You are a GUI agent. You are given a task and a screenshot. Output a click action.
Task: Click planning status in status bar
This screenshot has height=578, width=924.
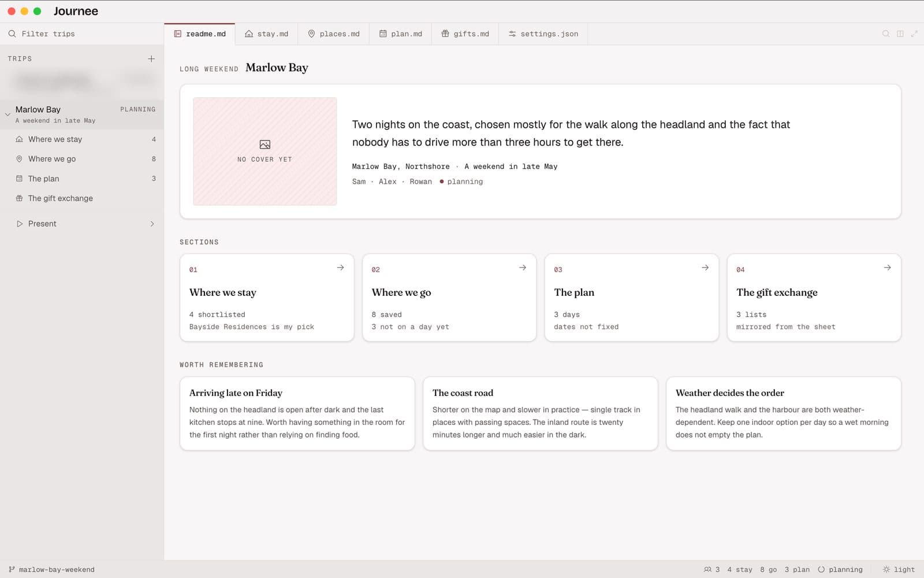pyautogui.click(x=840, y=569)
